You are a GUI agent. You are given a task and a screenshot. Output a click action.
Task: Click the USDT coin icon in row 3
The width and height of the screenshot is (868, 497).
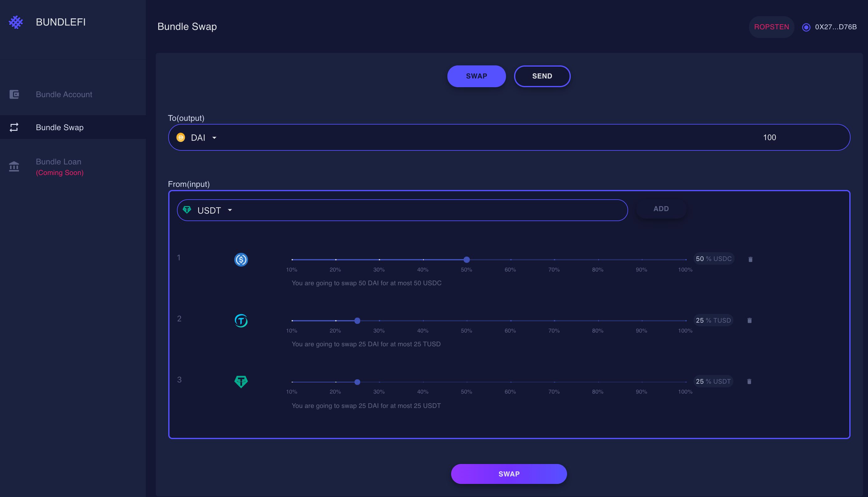pos(241,382)
